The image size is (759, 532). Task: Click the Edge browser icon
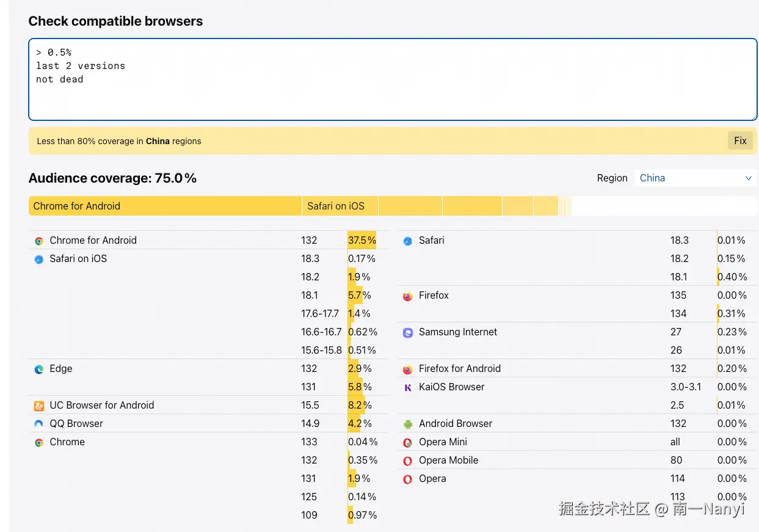39,370
